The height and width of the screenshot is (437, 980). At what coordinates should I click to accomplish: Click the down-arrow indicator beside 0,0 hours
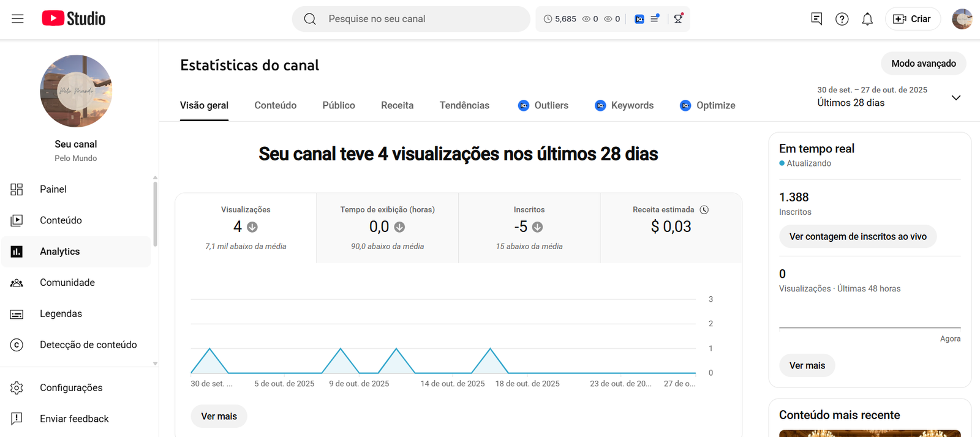(400, 227)
